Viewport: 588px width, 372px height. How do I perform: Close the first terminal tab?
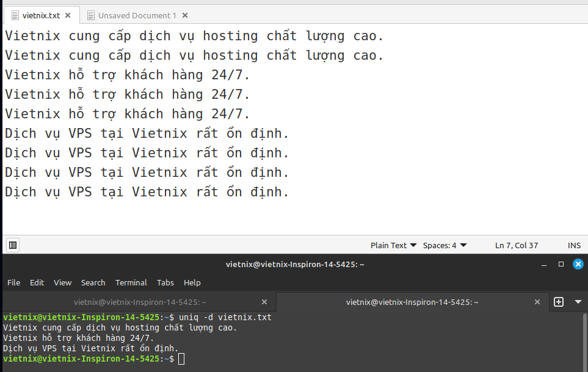point(264,302)
